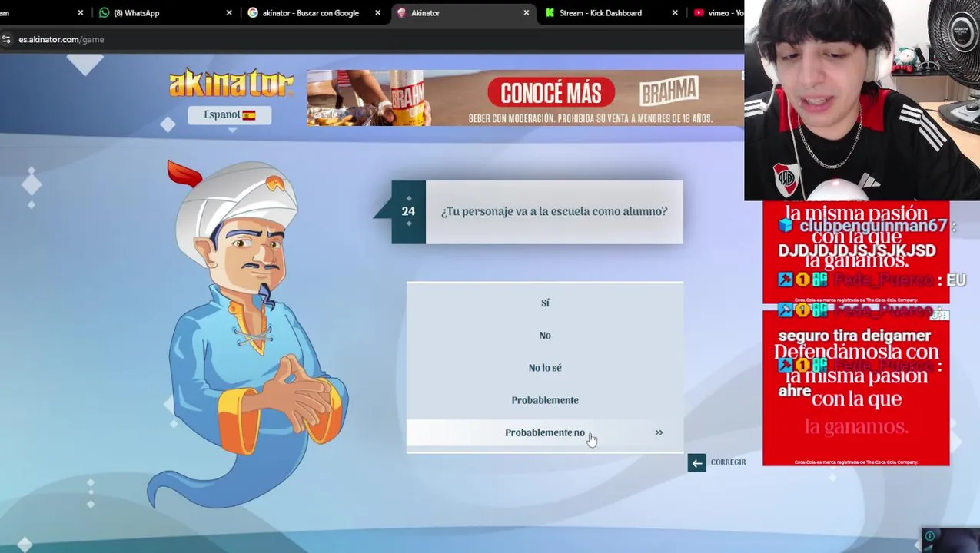980x553 pixels.
Task: Close the Akinator tab
Action: pyautogui.click(x=527, y=13)
